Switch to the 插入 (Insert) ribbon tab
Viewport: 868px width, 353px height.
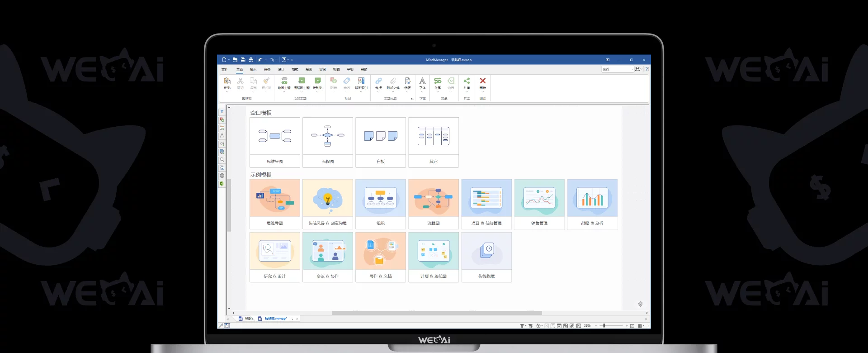click(x=253, y=70)
